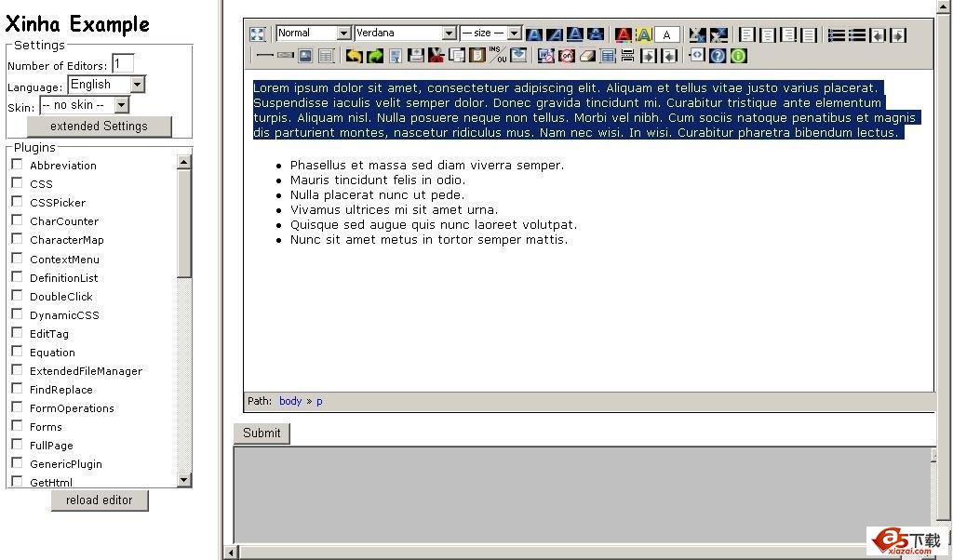Apply strikethrough formatting

(596, 34)
